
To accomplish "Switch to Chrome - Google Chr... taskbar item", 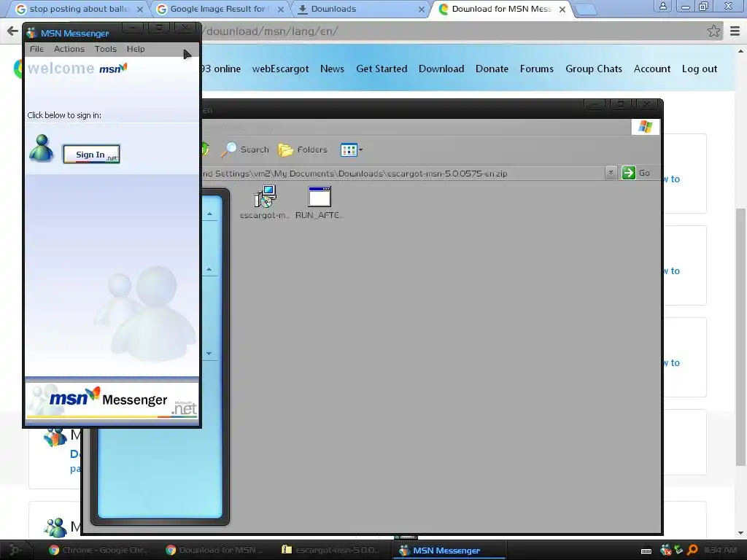I will (98, 550).
